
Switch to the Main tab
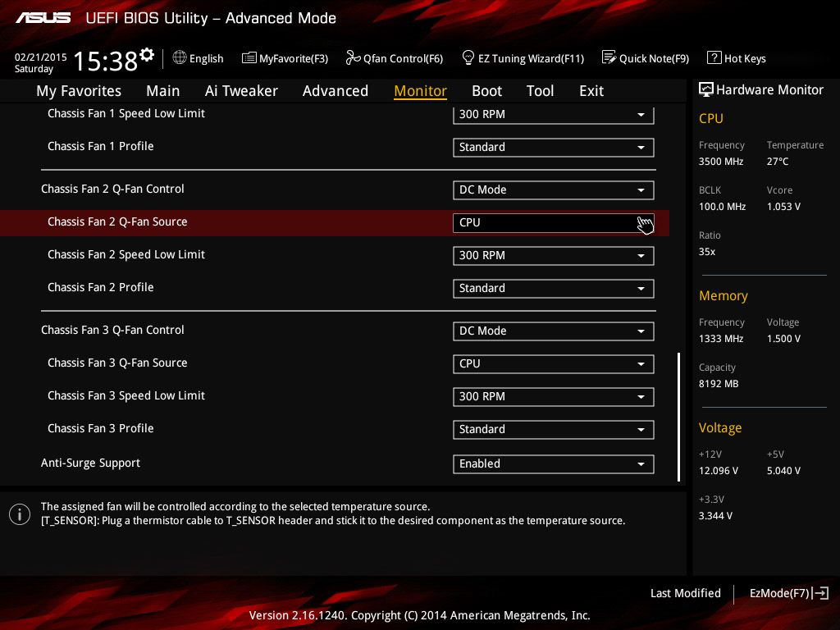point(163,91)
